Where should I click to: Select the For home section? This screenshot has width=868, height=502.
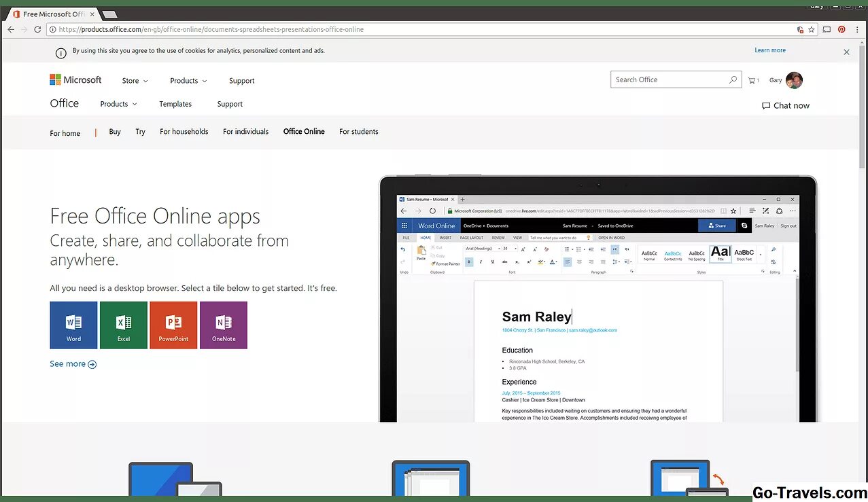click(65, 133)
